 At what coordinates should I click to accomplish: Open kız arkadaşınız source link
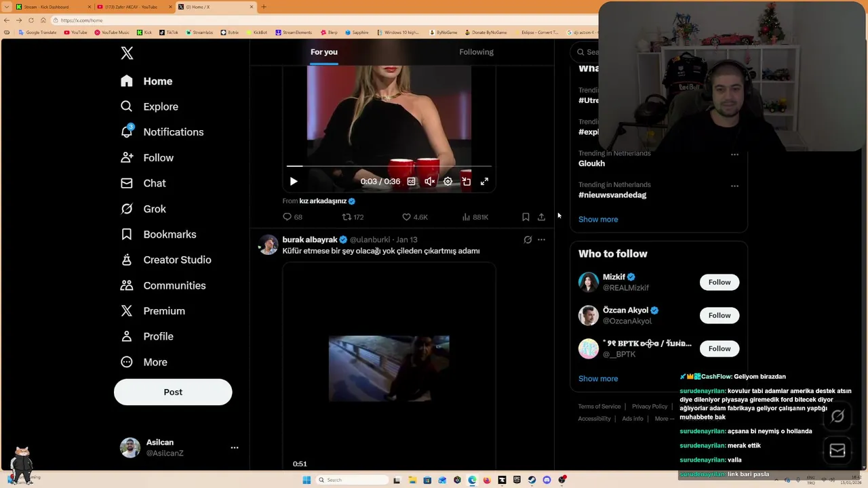tap(323, 201)
